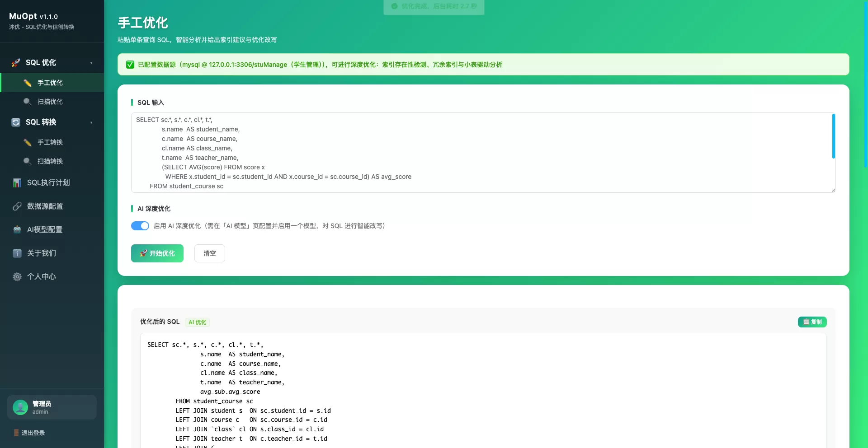Click inside the SQL 输入 textarea
The image size is (868, 448).
pyautogui.click(x=483, y=153)
